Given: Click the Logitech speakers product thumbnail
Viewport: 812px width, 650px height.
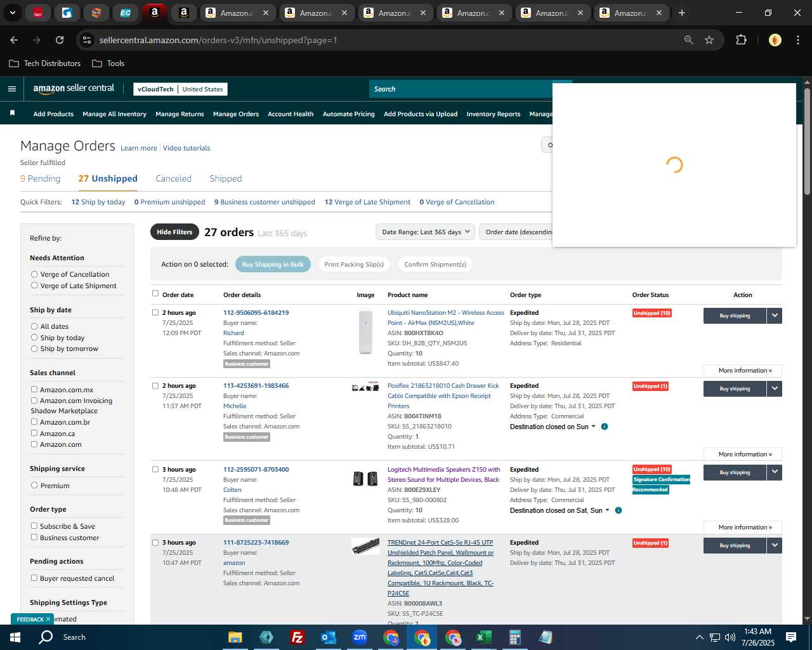Looking at the screenshot, I should 365,479.
